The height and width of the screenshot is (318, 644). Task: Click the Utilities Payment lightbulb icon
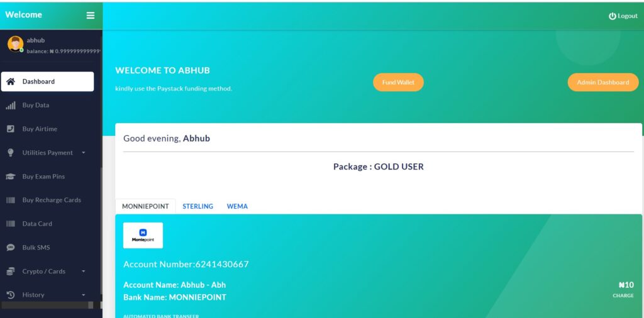pos(11,153)
